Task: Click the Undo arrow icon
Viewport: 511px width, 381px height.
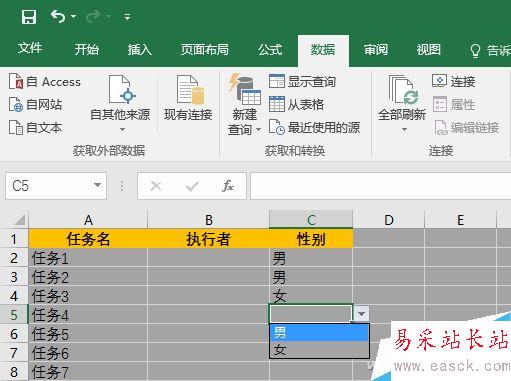Action: (58, 16)
